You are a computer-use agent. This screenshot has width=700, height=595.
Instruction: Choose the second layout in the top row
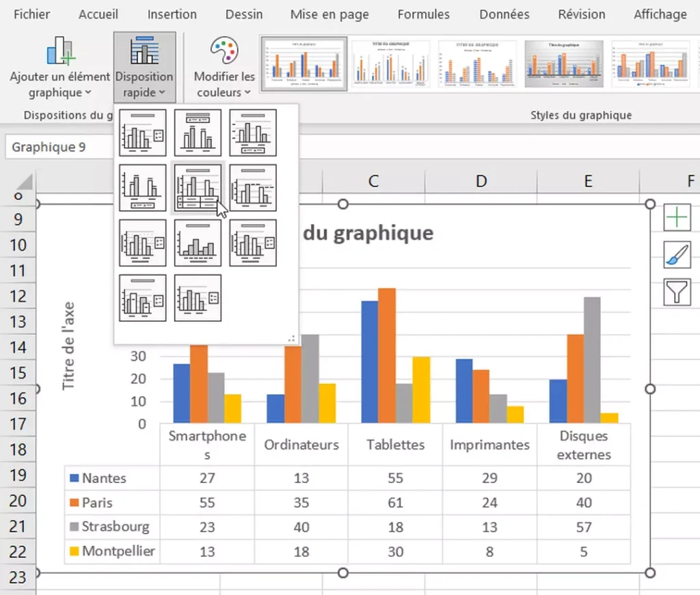198,133
